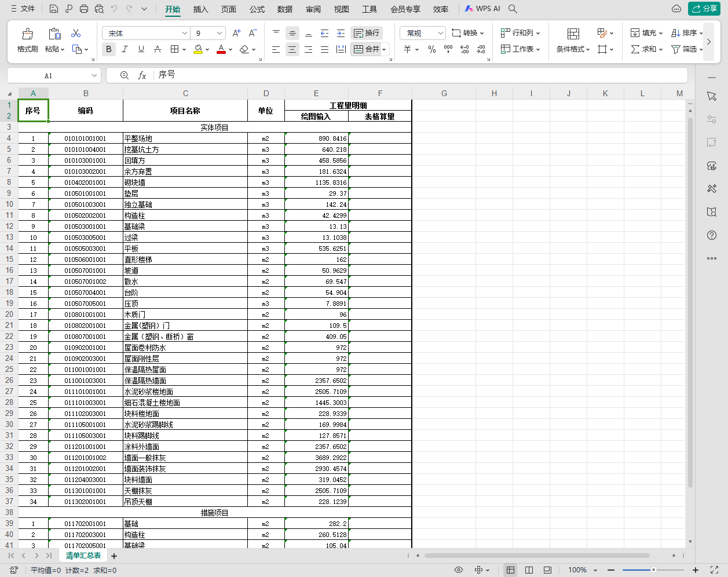728x577 pixels.
Task: Open the fx insert function button
Action: (x=142, y=75)
